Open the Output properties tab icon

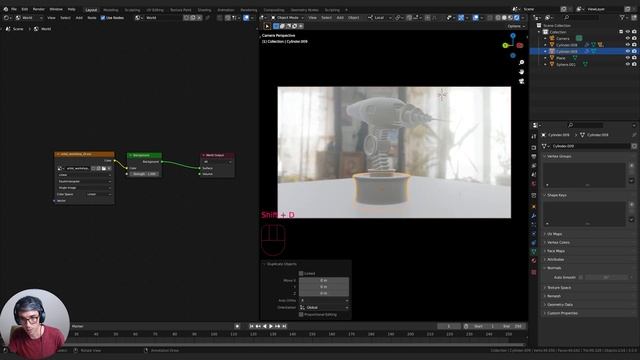(534, 156)
